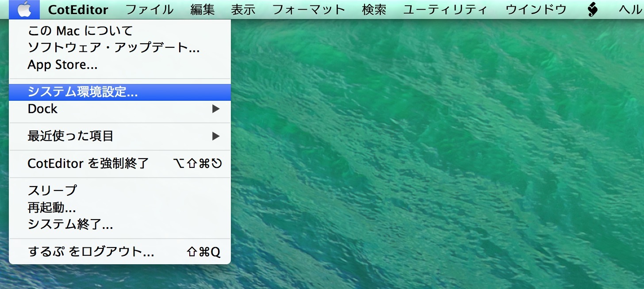Open the 編集 menu
644x289 pixels.
tap(203, 10)
